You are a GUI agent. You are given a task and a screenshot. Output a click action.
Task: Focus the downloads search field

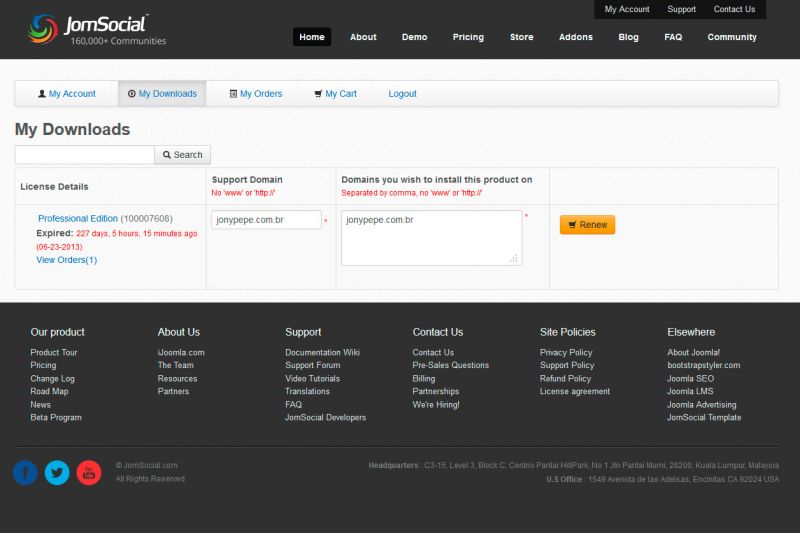click(85, 155)
